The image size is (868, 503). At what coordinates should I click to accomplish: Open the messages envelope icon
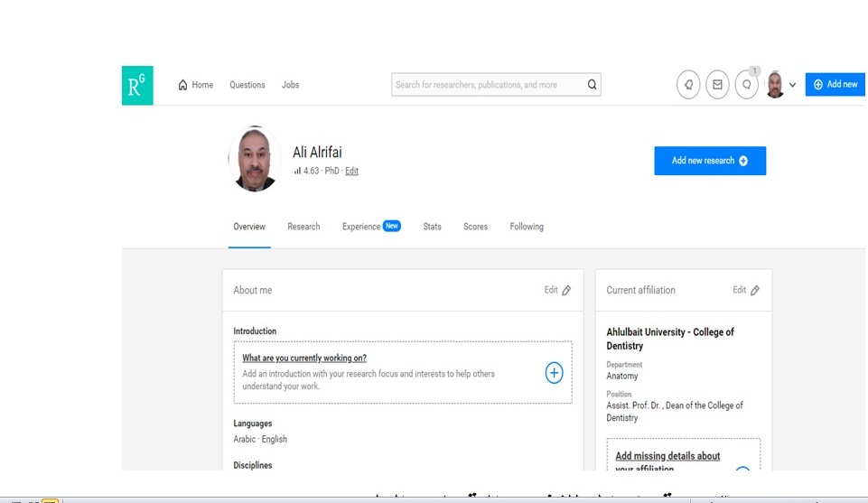(717, 85)
